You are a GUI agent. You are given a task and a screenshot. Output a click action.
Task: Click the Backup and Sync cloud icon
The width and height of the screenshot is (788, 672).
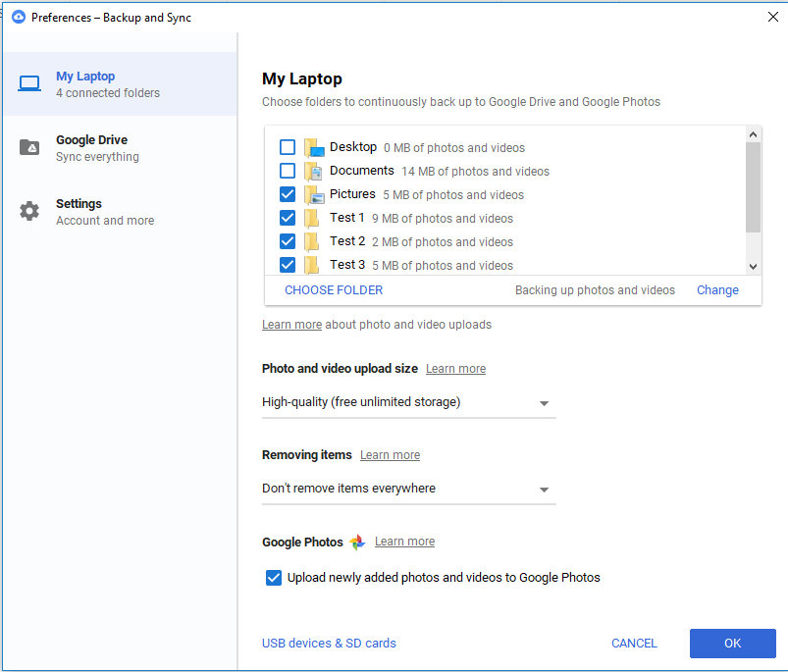tap(18, 17)
